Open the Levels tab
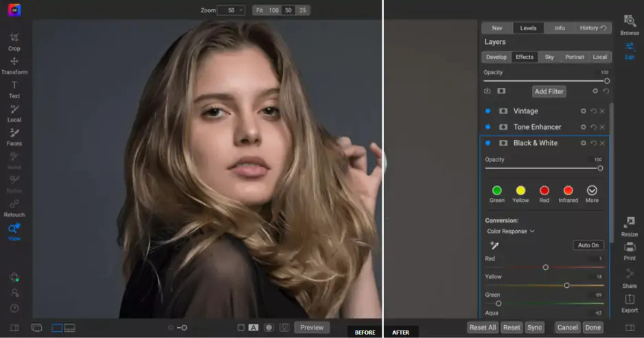644x338 pixels. click(528, 28)
